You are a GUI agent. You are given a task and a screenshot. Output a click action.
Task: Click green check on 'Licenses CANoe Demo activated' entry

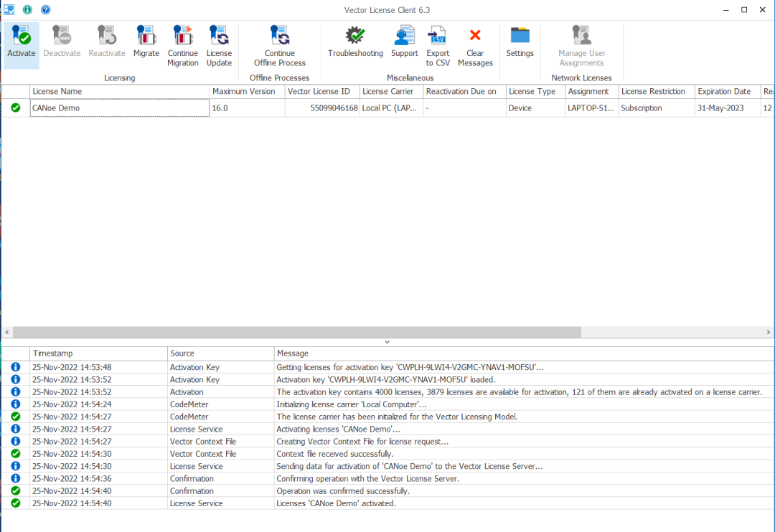(x=16, y=503)
